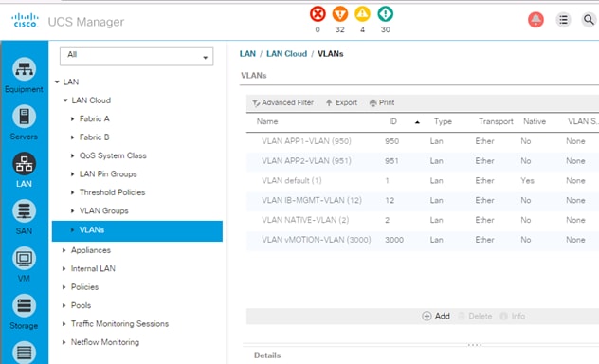Open the VM section icon
599x364 pixels.
[x=24, y=259]
